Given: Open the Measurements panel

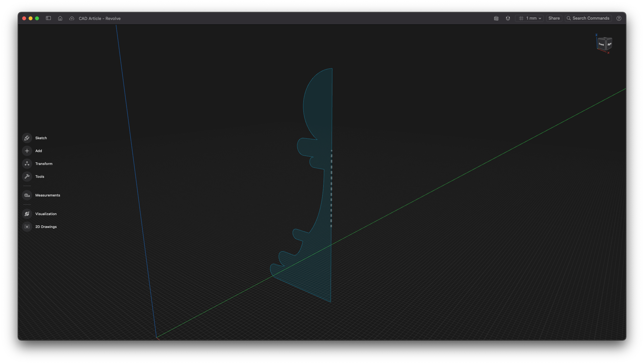Looking at the screenshot, I should [27, 195].
